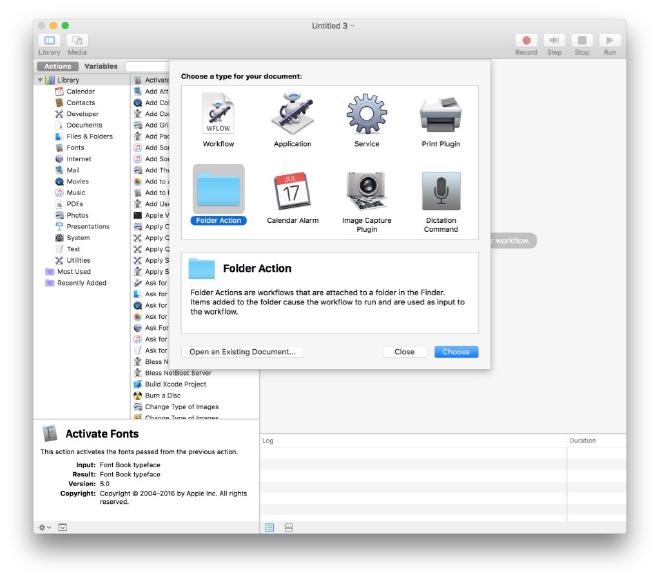Open the Most Used smart group

pos(74,272)
